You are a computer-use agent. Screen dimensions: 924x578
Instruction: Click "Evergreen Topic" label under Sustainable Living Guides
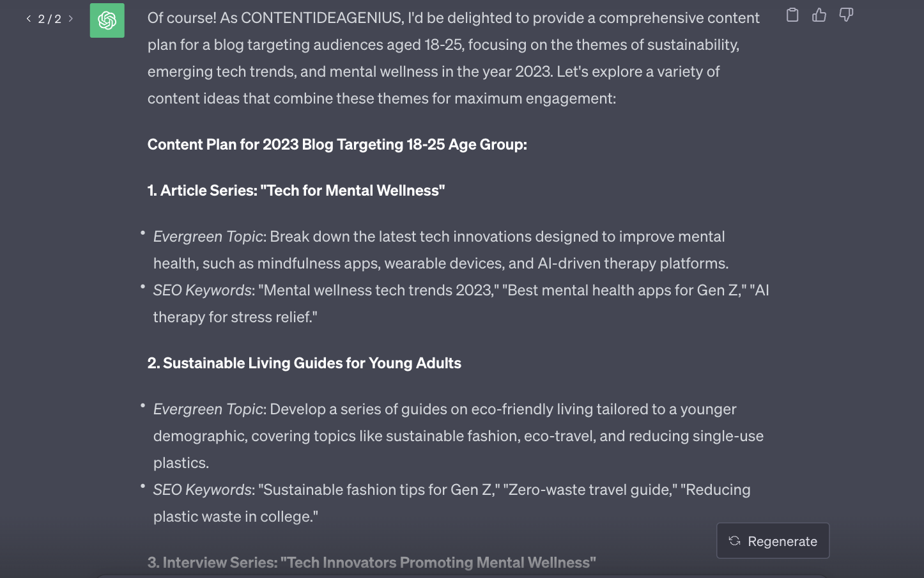(x=208, y=409)
